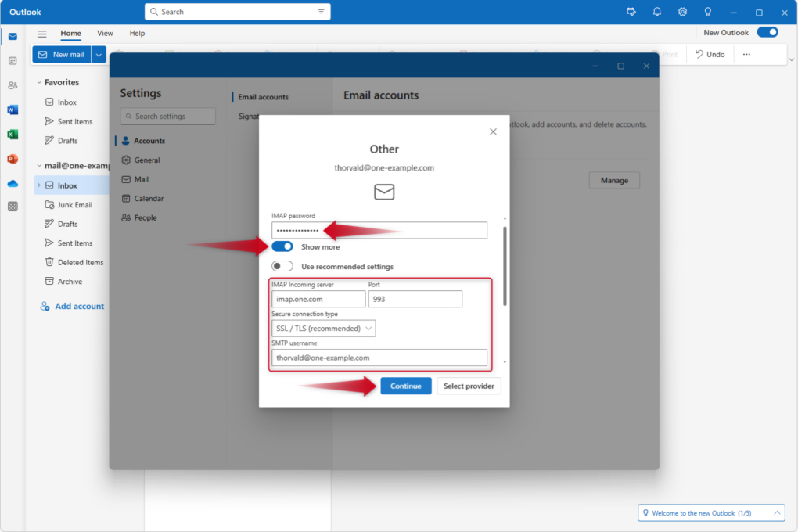Click the Continue button

(405, 386)
